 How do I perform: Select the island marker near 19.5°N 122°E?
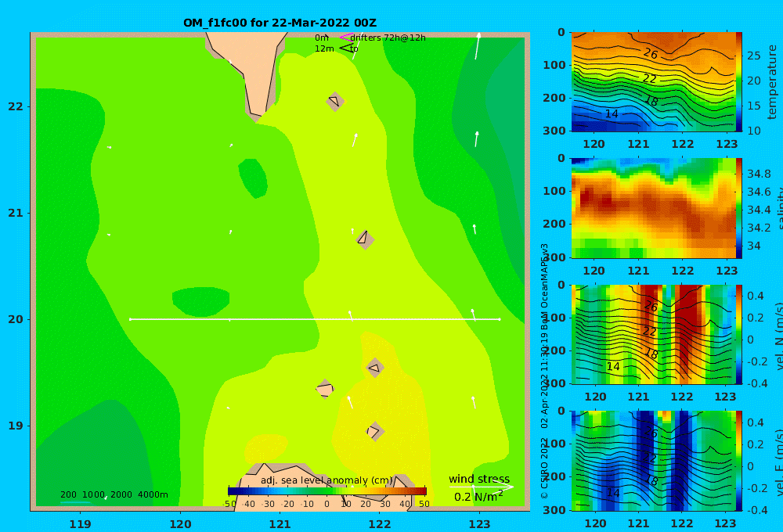[x=375, y=368]
